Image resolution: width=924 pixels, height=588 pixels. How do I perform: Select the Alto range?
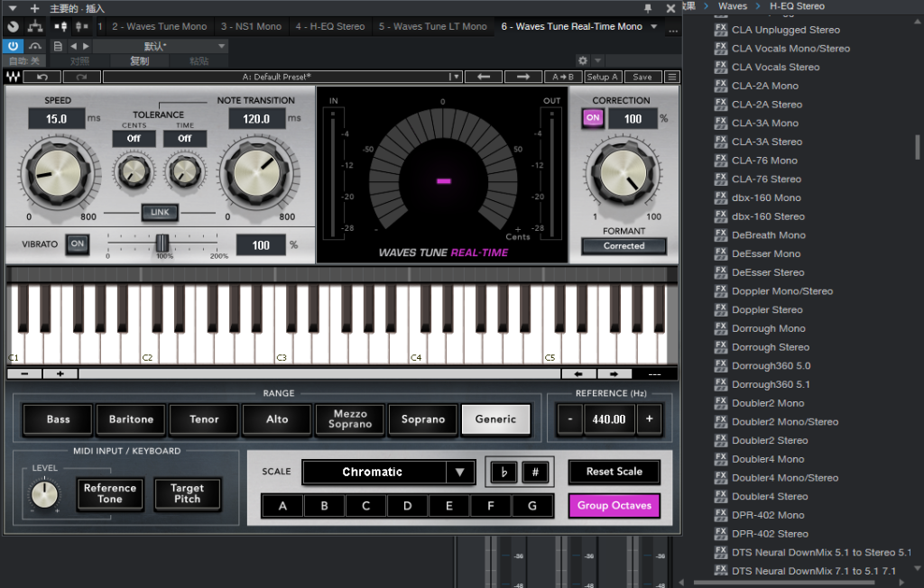(x=277, y=419)
